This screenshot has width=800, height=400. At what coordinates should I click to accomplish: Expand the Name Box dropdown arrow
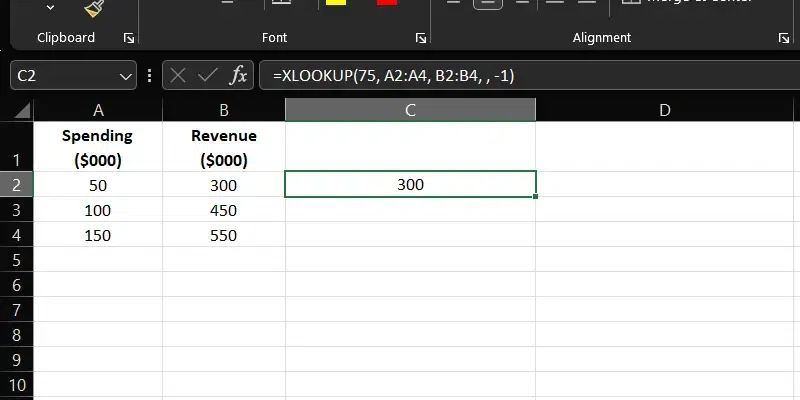(x=126, y=77)
